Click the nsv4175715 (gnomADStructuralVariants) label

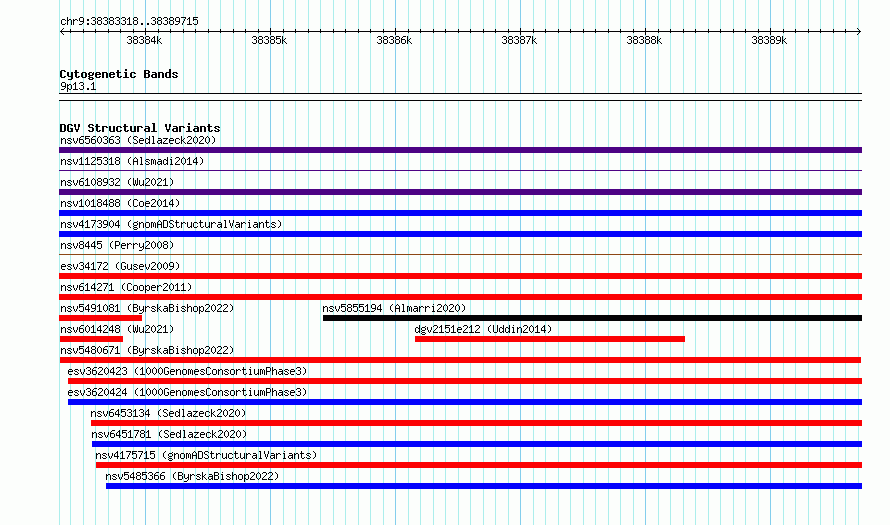click(x=205, y=455)
